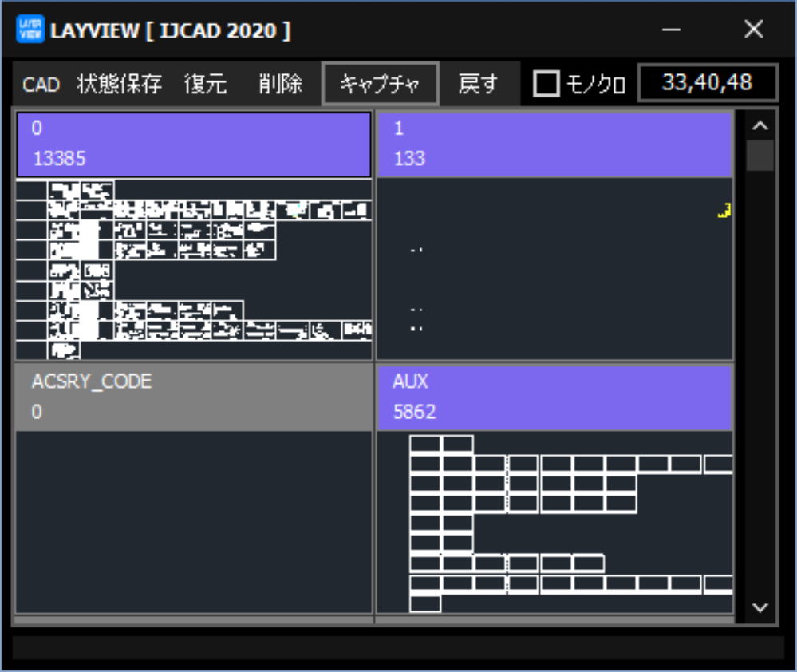Click the CAD toolbar item
The width and height of the screenshot is (797, 672).
[x=41, y=84]
